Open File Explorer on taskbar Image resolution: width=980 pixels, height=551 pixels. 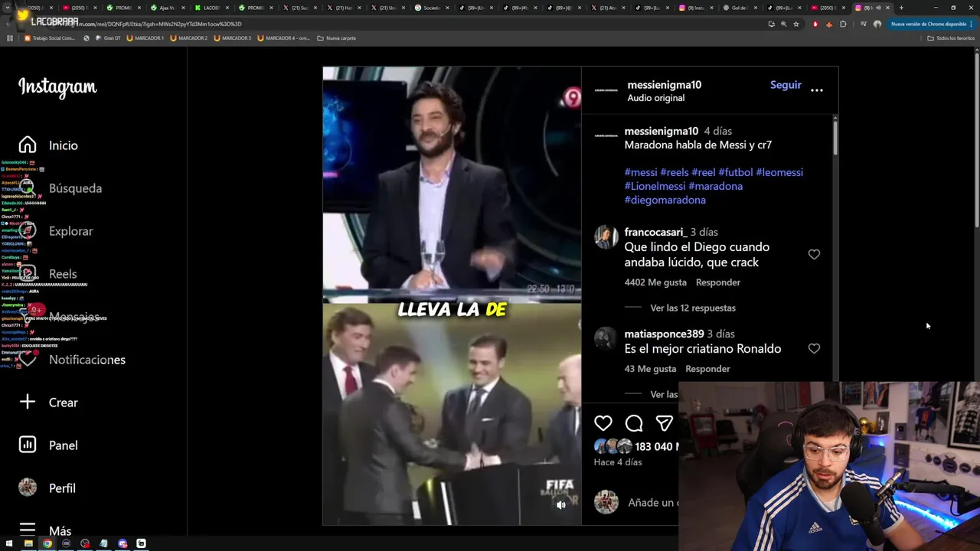[x=28, y=543]
